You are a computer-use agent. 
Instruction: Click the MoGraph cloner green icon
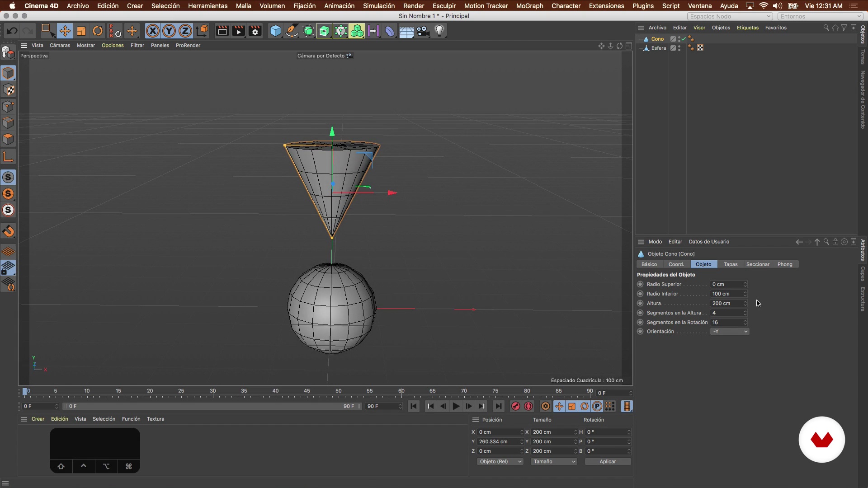click(357, 31)
